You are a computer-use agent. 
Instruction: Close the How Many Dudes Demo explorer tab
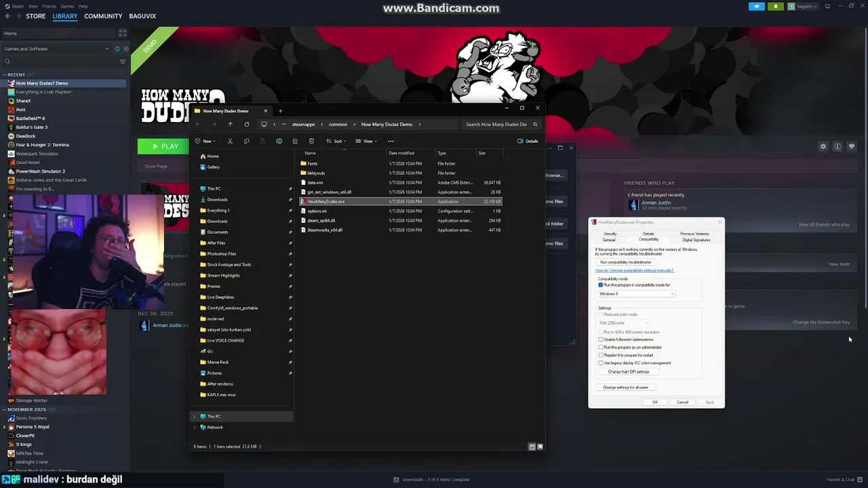pyautogui.click(x=265, y=110)
